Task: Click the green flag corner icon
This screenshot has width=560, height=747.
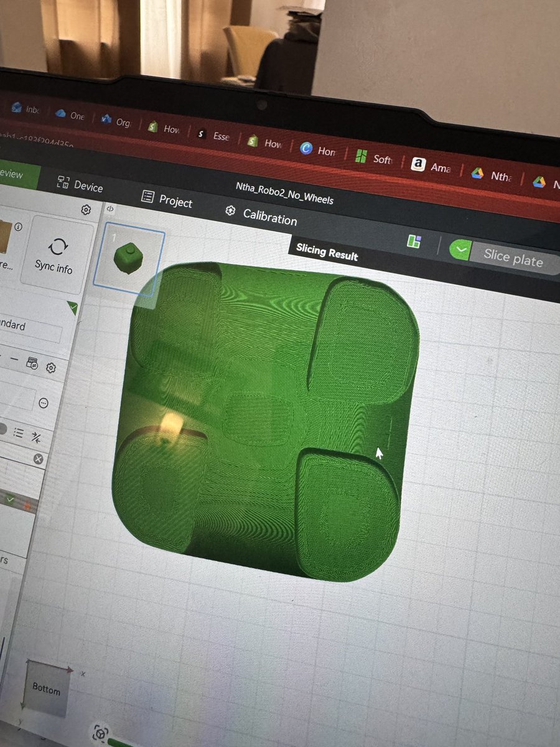Action: tap(72, 308)
